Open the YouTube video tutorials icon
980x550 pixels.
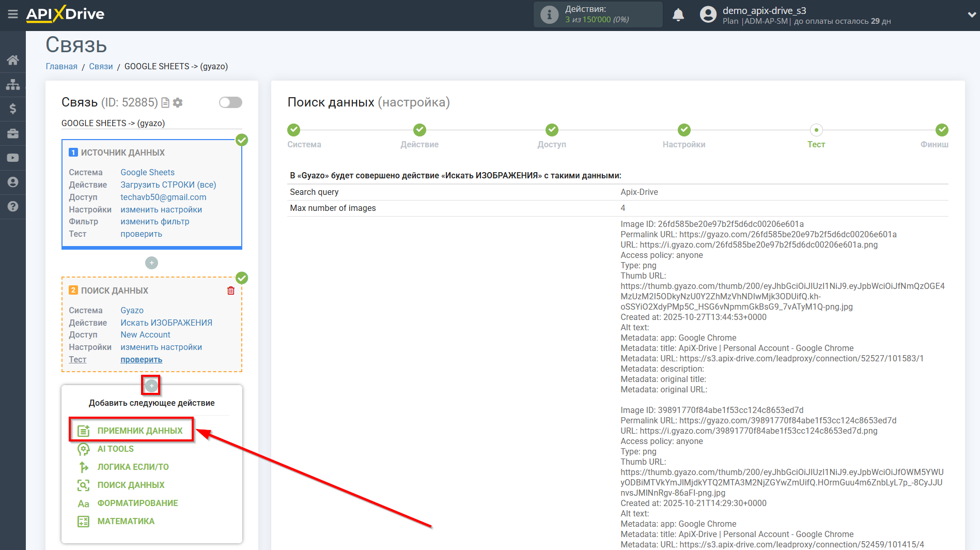13,158
